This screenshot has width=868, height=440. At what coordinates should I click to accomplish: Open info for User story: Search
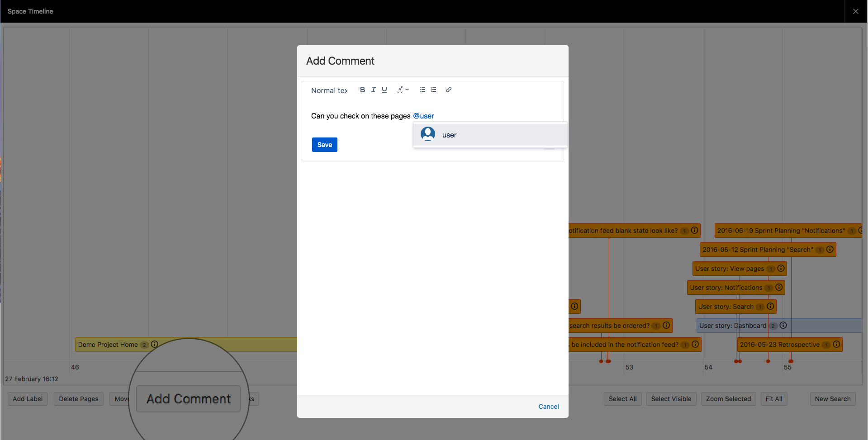click(770, 306)
